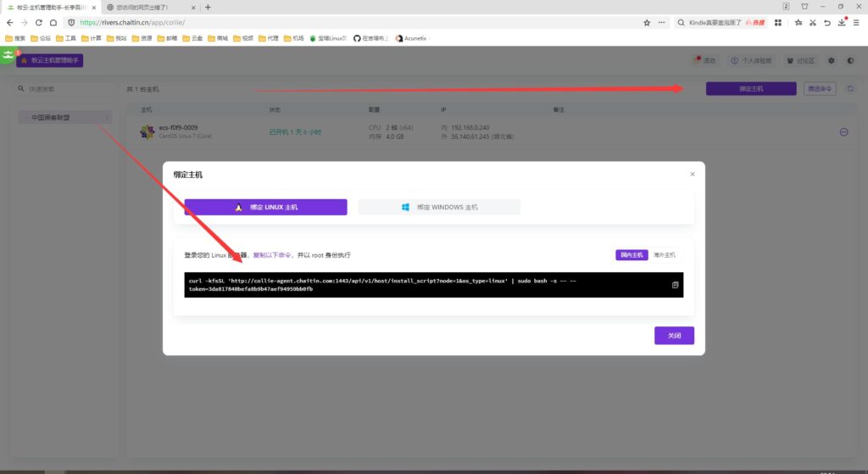This screenshot has height=474, width=868.
Task: Click the shield icon in the address bar
Action: [x=71, y=23]
